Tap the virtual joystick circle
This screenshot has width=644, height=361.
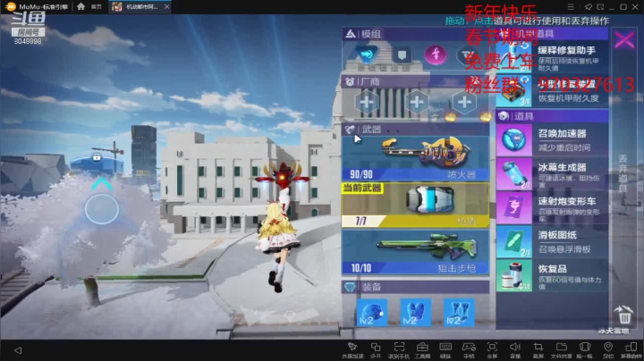[x=102, y=209]
